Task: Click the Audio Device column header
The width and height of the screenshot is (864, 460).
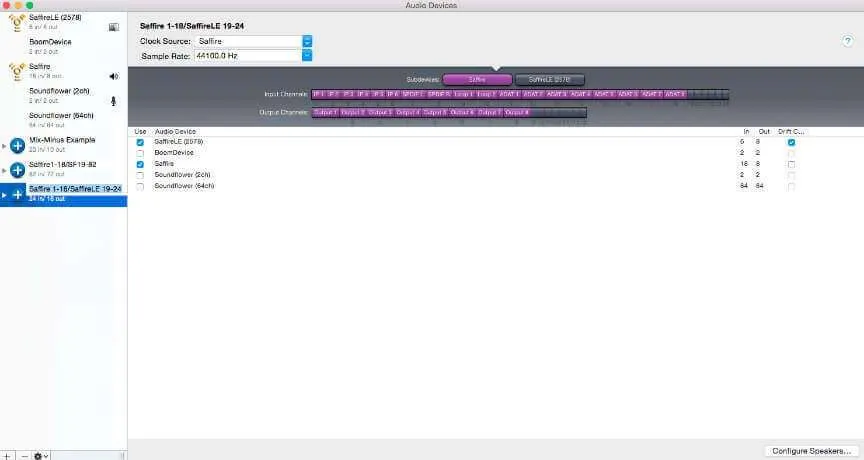Action: pos(175,132)
